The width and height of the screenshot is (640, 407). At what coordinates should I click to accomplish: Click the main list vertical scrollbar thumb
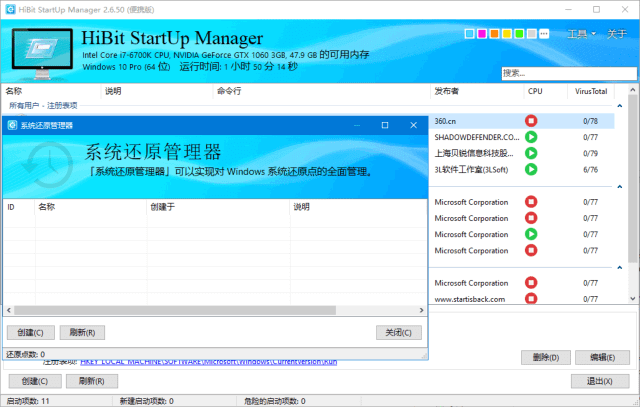click(632, 179)
